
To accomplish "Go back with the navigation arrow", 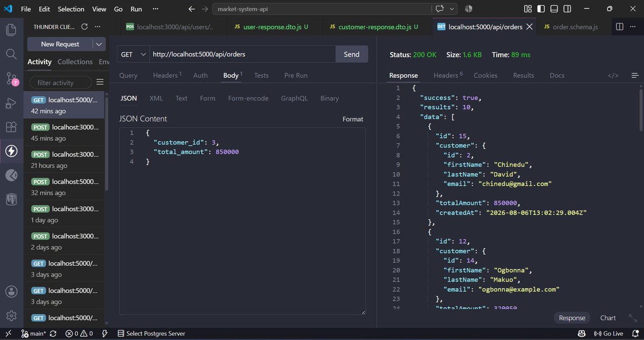I will (192, 9).
